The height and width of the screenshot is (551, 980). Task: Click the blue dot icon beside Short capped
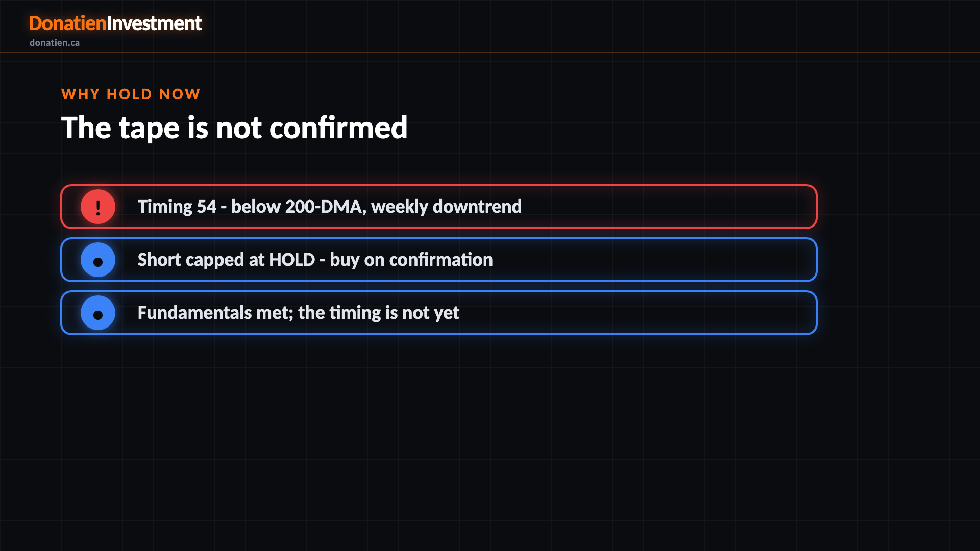click(x=98, y=260)
